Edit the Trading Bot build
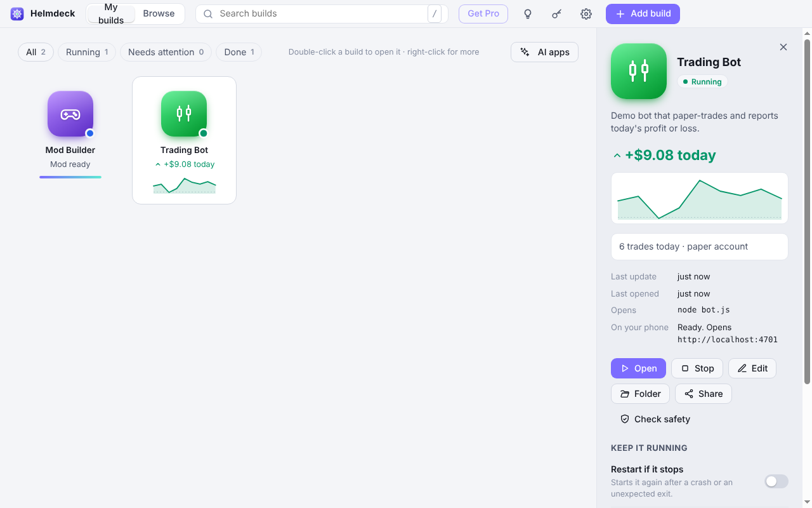Screen dimensions: 812x508 pyautogui.click(x=752, y=368)
